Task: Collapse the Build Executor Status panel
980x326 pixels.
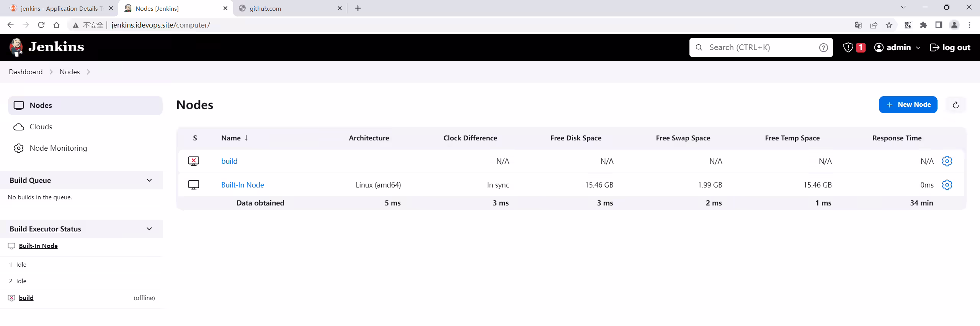Action: (x=149, y=229)
